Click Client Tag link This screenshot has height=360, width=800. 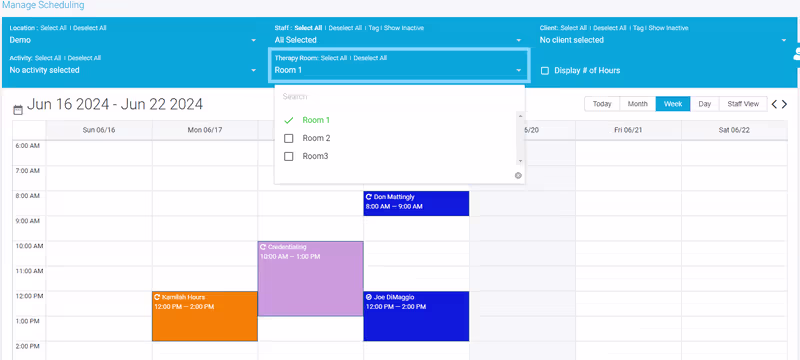coord(638,28)
